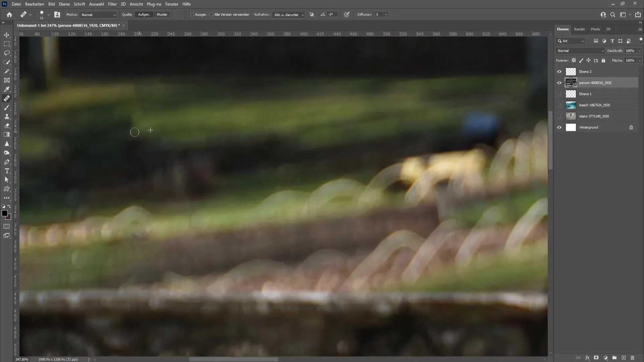Open the Diffusion value dropdown
644x362 pixels.
pyautogui.click(x=385, y=14)
